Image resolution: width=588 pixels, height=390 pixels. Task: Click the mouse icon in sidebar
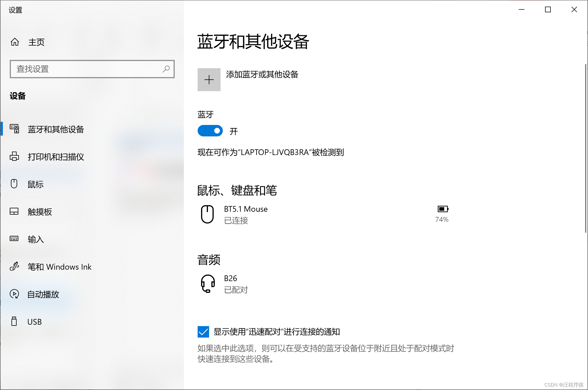(x=14, y=184)
